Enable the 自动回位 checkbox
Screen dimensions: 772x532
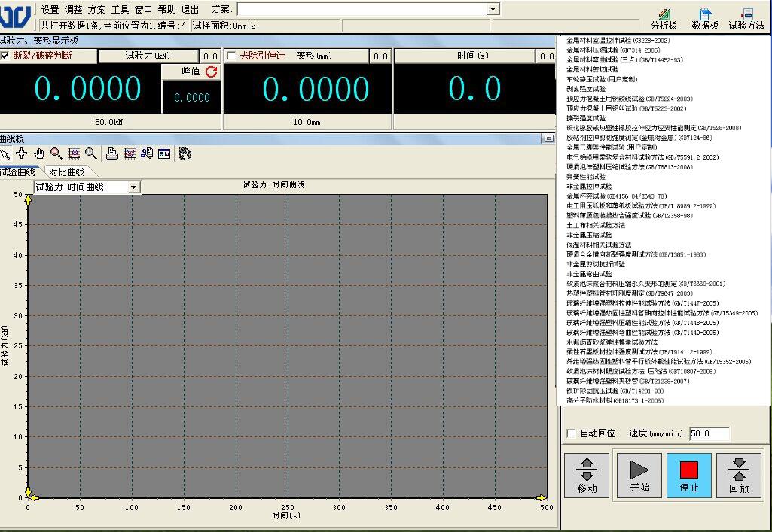pyautogui.click(x=571, y=433)
